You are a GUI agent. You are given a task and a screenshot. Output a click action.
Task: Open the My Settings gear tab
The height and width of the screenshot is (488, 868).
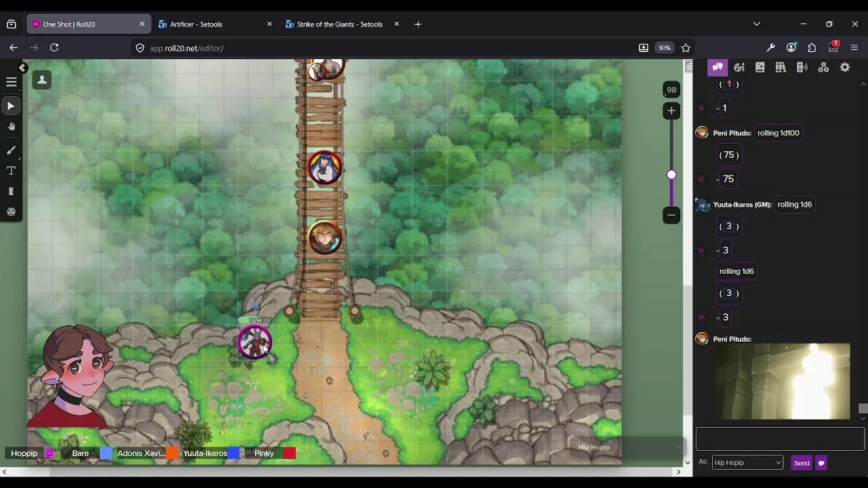[845, 67]
